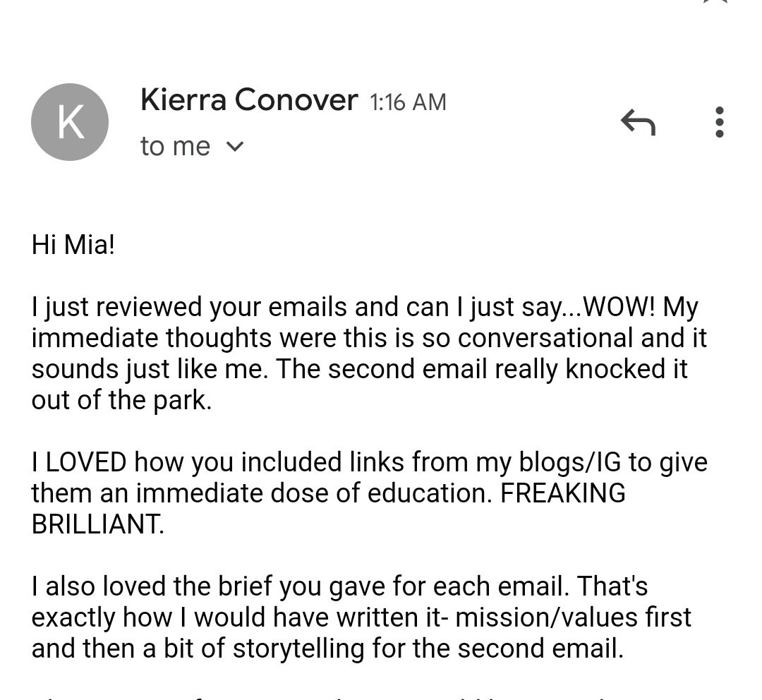Select the sender name Kierra Conover
The image size is (762, 700).
(x=249, y=99)
